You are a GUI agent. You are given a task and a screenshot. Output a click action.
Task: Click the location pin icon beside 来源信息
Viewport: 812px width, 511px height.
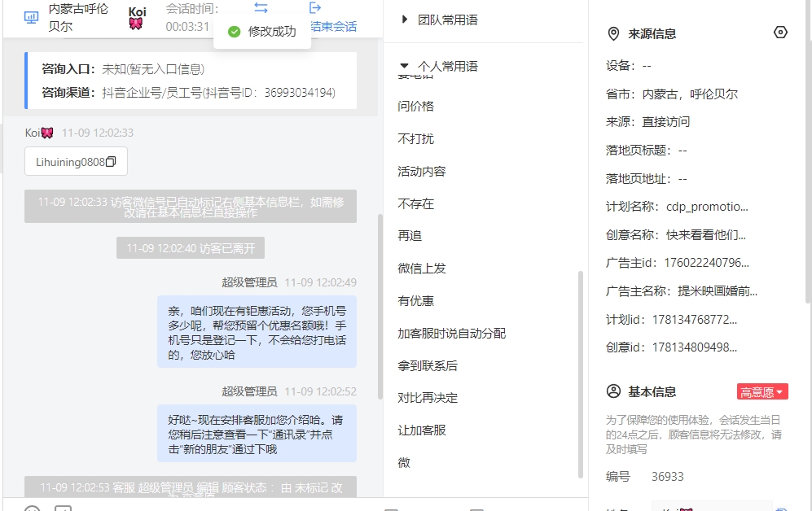(x=613, y=34)
